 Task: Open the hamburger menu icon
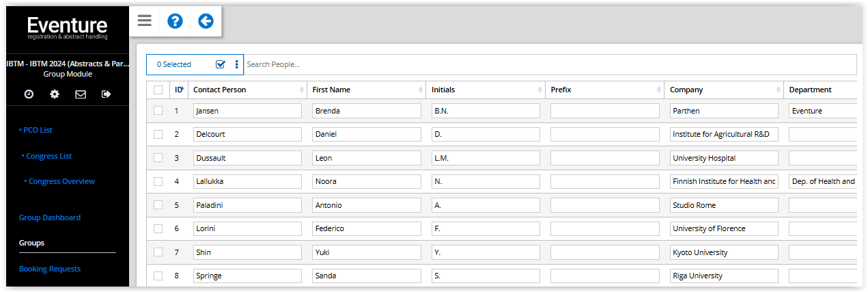[144, 21]
